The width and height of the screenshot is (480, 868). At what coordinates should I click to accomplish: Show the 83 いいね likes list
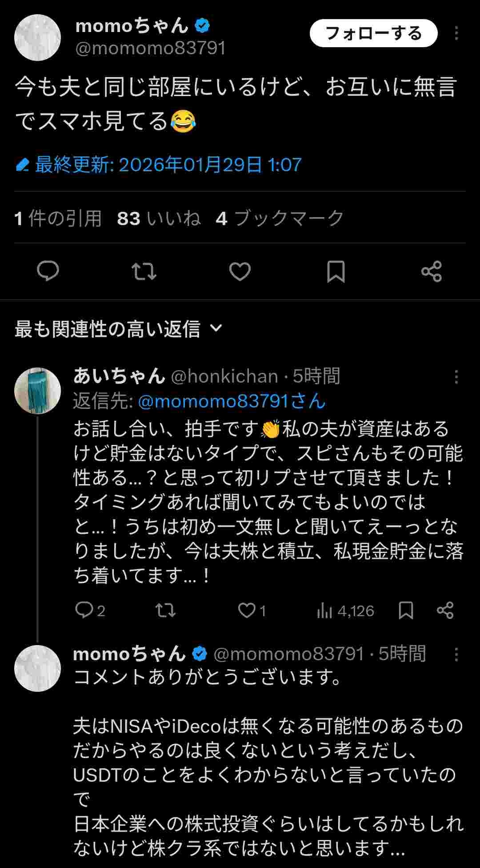159,218
